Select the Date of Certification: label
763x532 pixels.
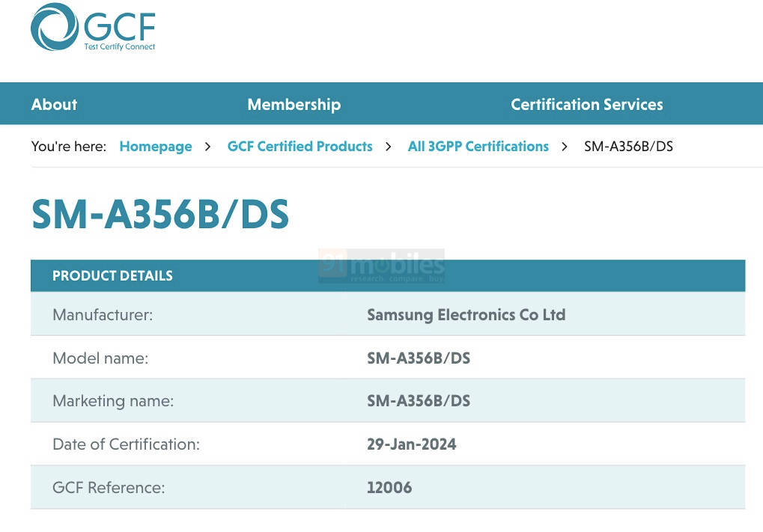click(x=126, y=444)
